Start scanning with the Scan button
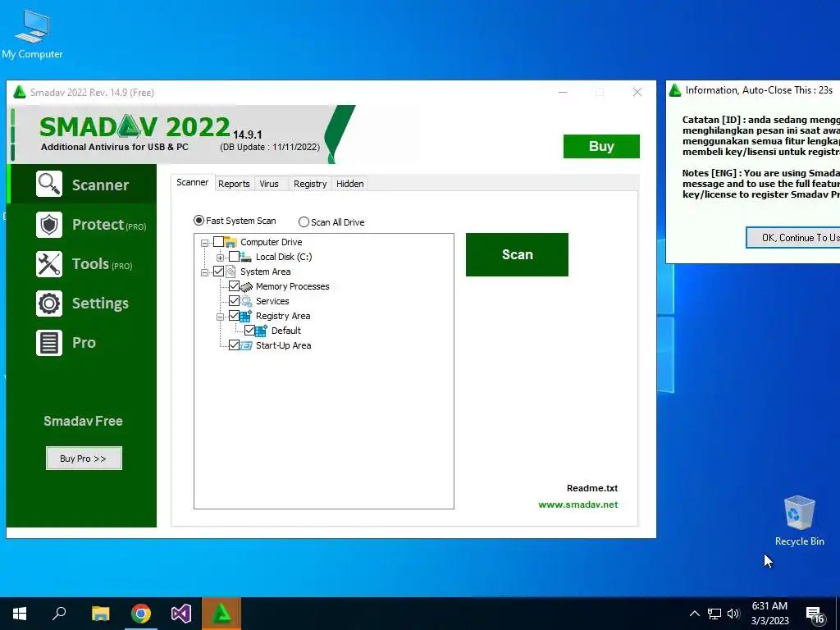Image resolution: width=840 pixels, height=630 pixels. [517, 254]
